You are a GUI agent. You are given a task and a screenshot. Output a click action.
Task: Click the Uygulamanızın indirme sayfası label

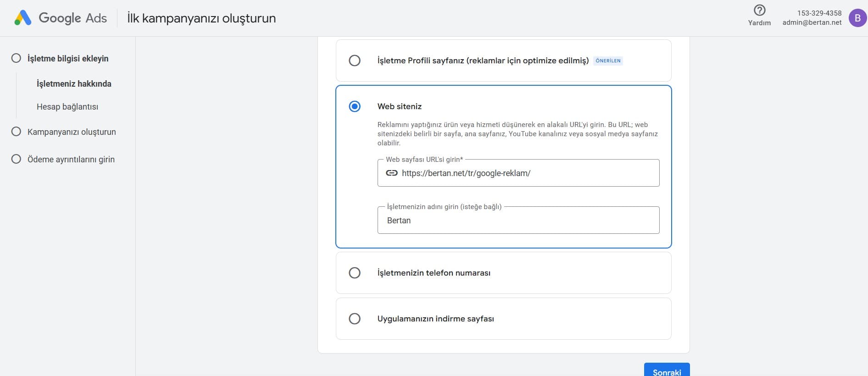[436, 319]
